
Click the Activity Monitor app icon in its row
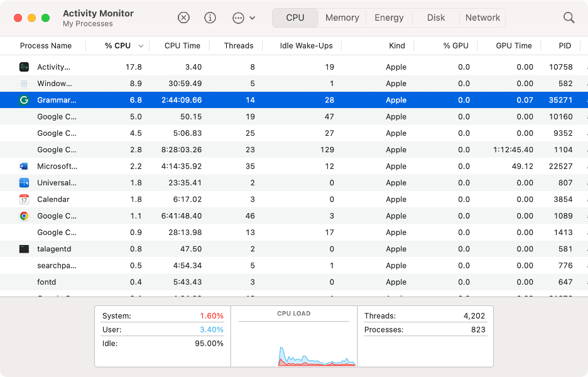coord(24,67)
